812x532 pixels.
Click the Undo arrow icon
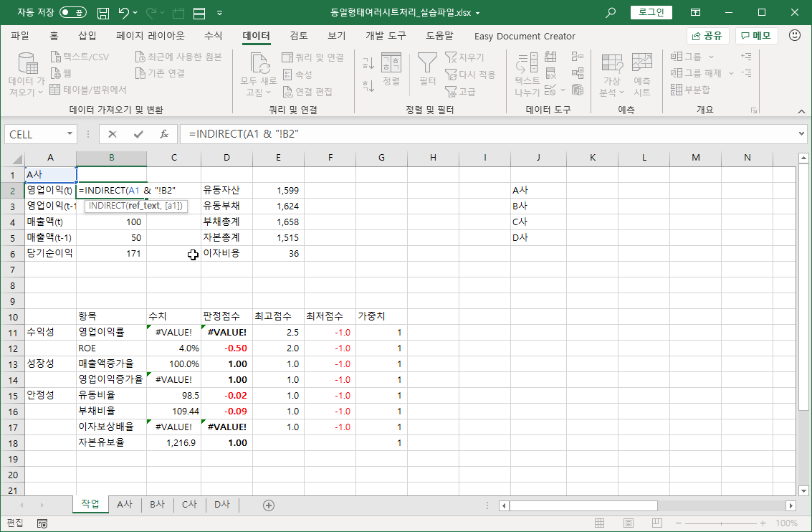pos(123,12)
